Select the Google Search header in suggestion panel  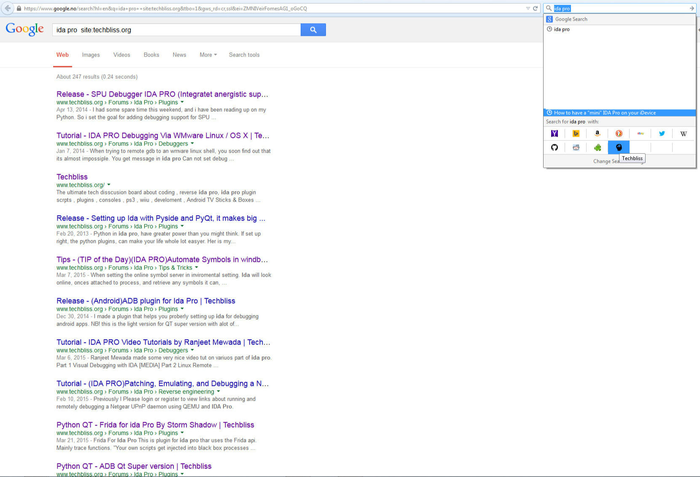(x=619, y=19)
